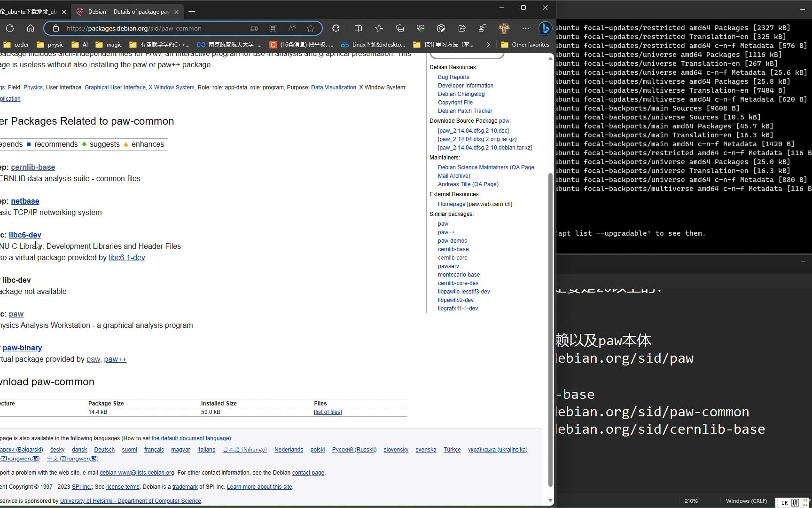Open the magic bookmarks folder
The image size is (812, 508).
pos(109,45)
